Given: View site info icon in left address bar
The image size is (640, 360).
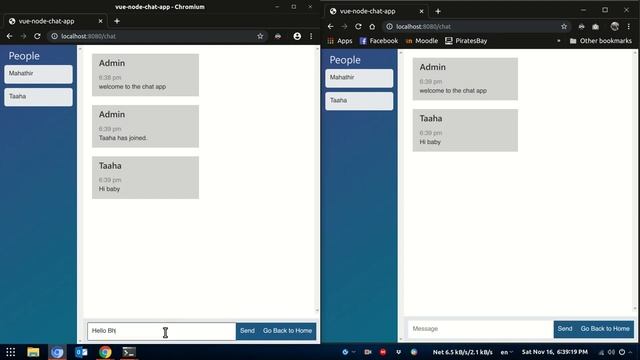Looking at the screenshot, I should (x=54, y=36).
